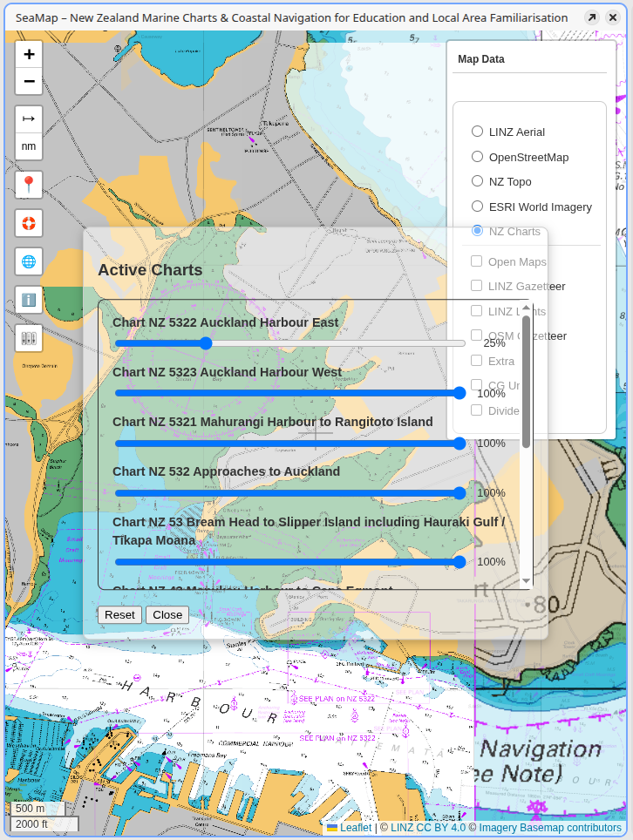
Task: Zoom out using the minus button
Action: 29,82
